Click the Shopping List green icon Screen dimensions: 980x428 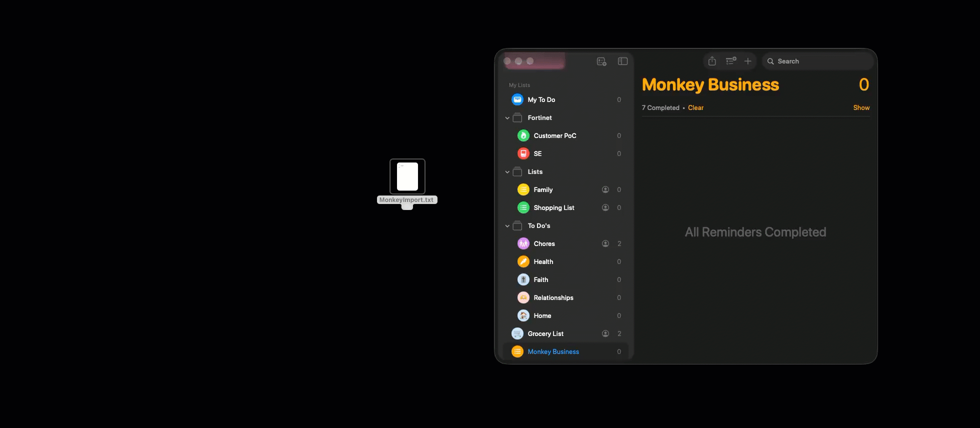click(x=523, y=207)
